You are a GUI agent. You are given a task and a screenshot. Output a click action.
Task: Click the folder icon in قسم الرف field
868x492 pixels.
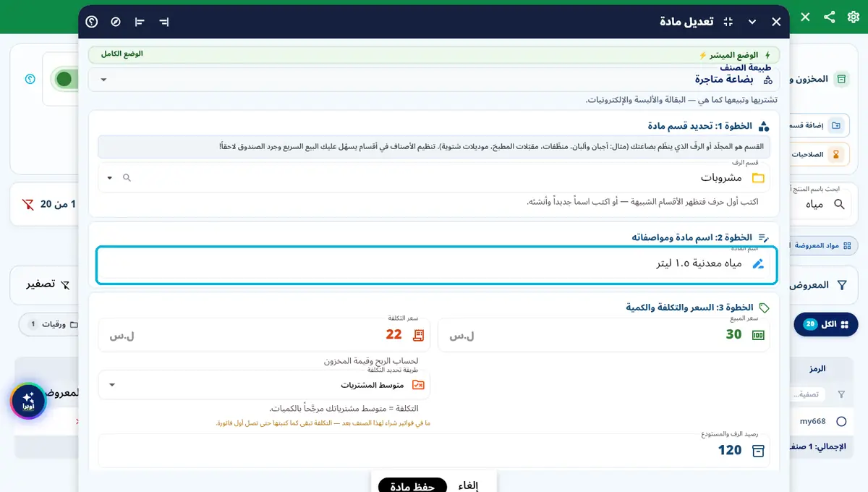758,178
